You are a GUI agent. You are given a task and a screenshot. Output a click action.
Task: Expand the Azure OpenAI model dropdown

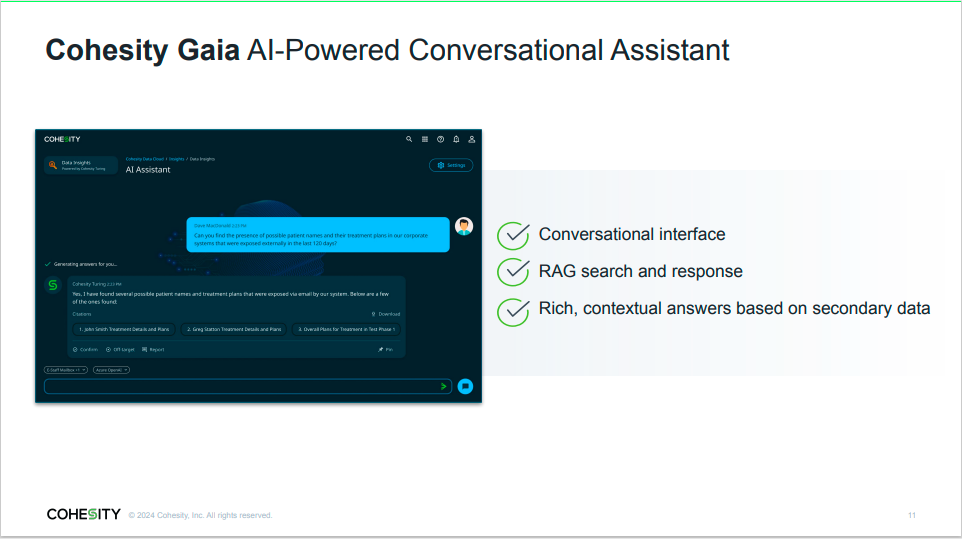coord(111,370)
